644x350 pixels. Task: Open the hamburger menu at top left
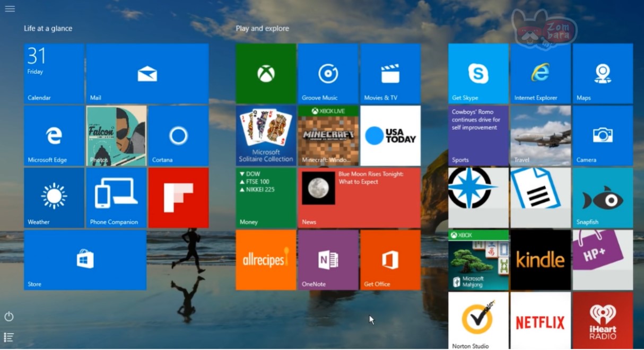click(10, 8)
